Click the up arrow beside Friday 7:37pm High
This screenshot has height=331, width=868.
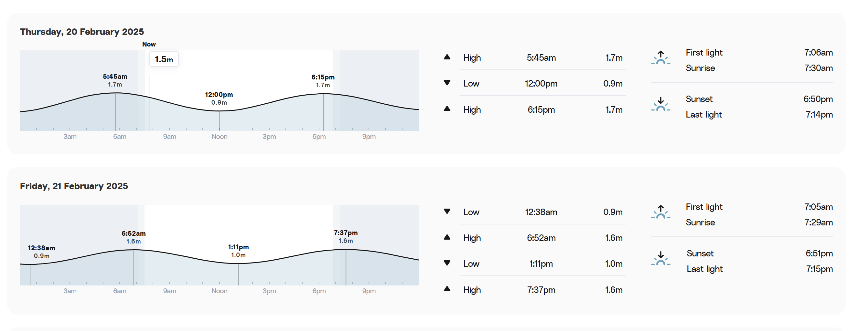click(x=447, y=289)
